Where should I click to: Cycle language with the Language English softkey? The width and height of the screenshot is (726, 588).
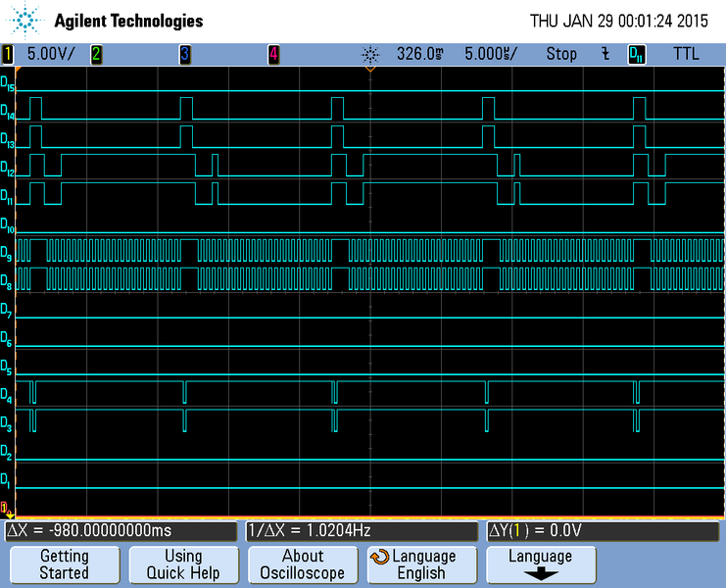(420, 564)
